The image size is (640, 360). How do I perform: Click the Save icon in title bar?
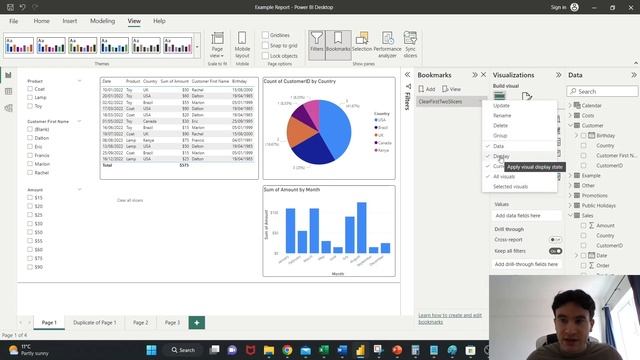tap(10, 7)
